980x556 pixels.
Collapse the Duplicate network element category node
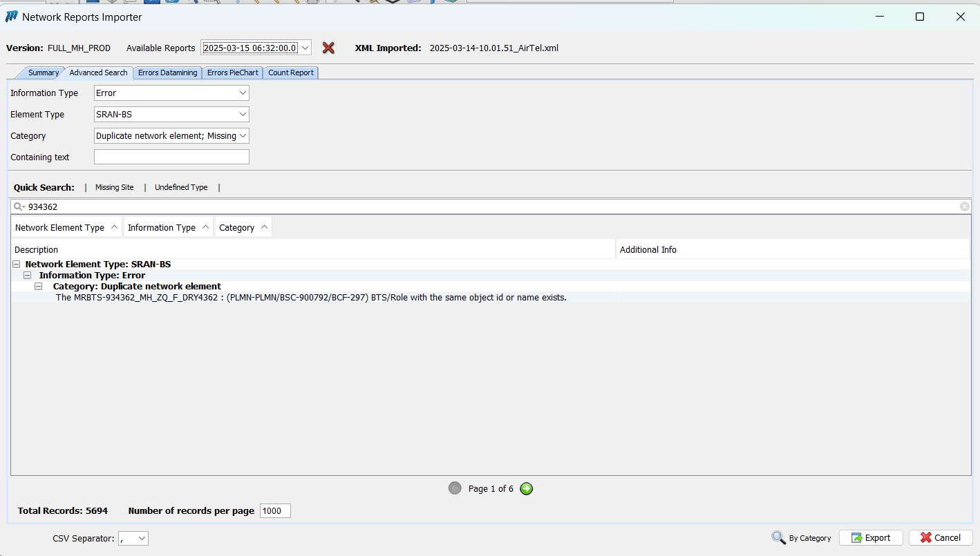click(x=39, y=287)
